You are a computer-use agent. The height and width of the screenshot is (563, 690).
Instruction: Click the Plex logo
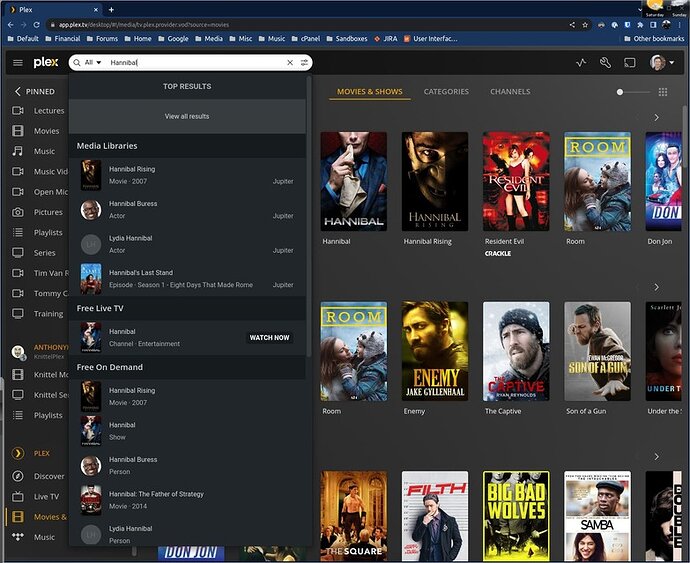pos(46,63)
